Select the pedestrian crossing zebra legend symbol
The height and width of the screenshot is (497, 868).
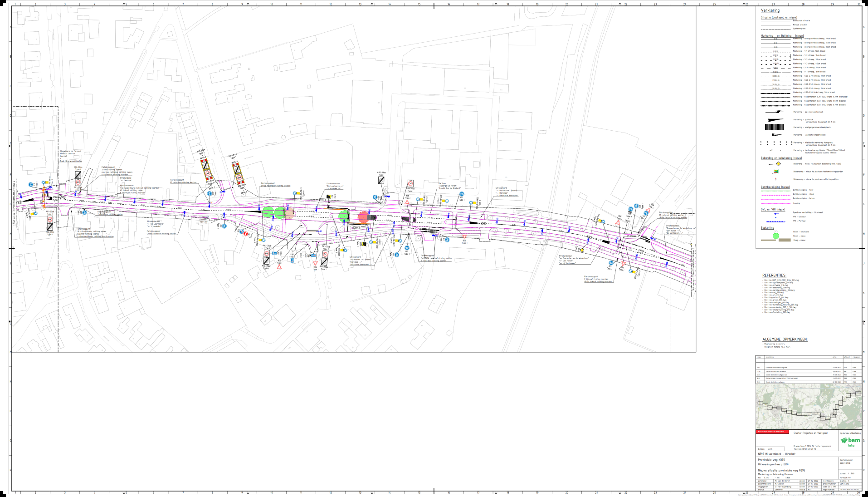point(774,128)
